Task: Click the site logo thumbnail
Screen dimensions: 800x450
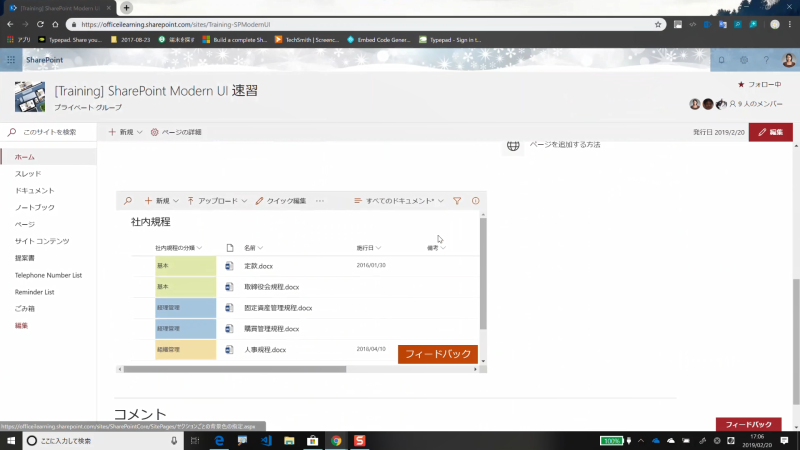Action: pos(30,96)
